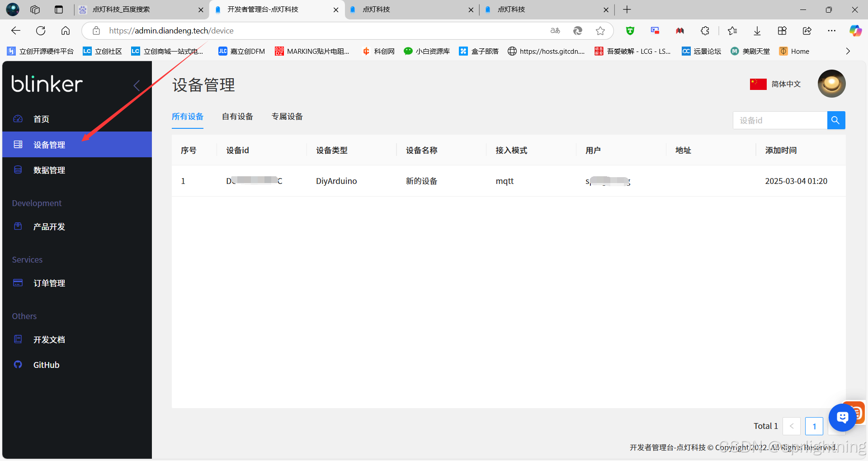Viewport: 868px width, 461px height.
Task: Click the card icon beside 订单管理
Action: pos(18,282)
